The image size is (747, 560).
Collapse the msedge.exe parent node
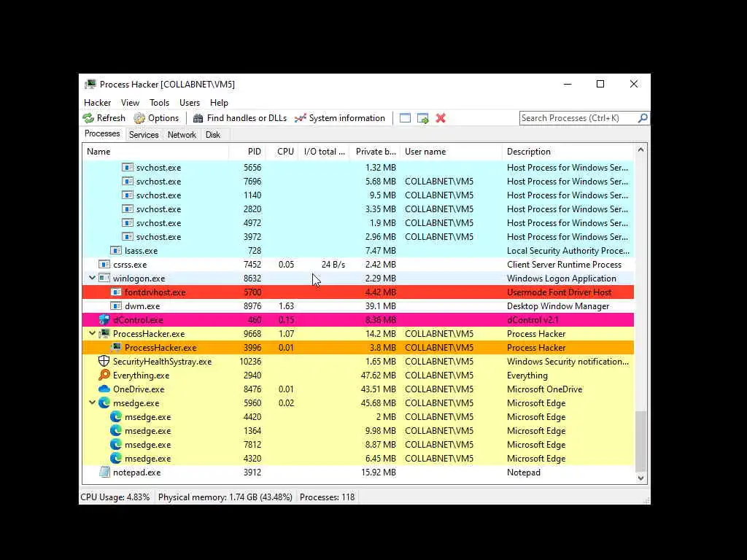coord(92,402)
